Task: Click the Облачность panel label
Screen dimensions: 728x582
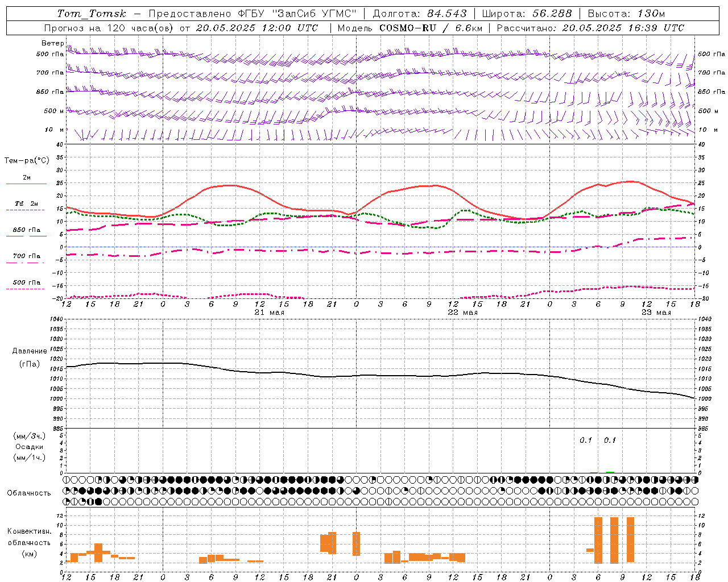Action: coord(29,493)
